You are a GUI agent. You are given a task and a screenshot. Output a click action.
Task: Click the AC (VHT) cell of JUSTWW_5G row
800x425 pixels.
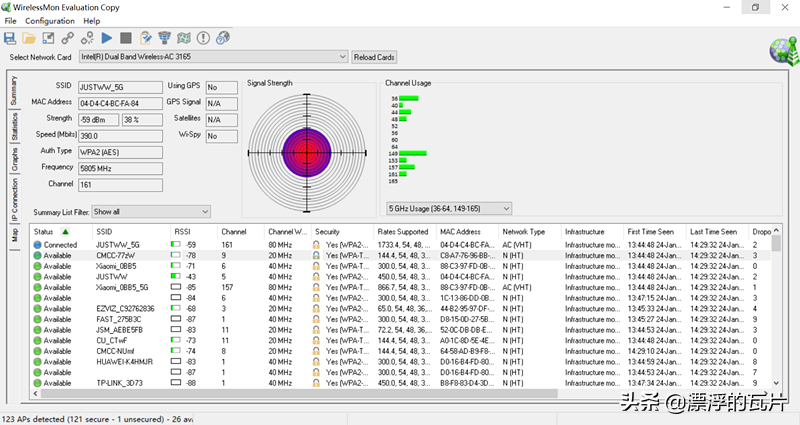tap(517, 245)
